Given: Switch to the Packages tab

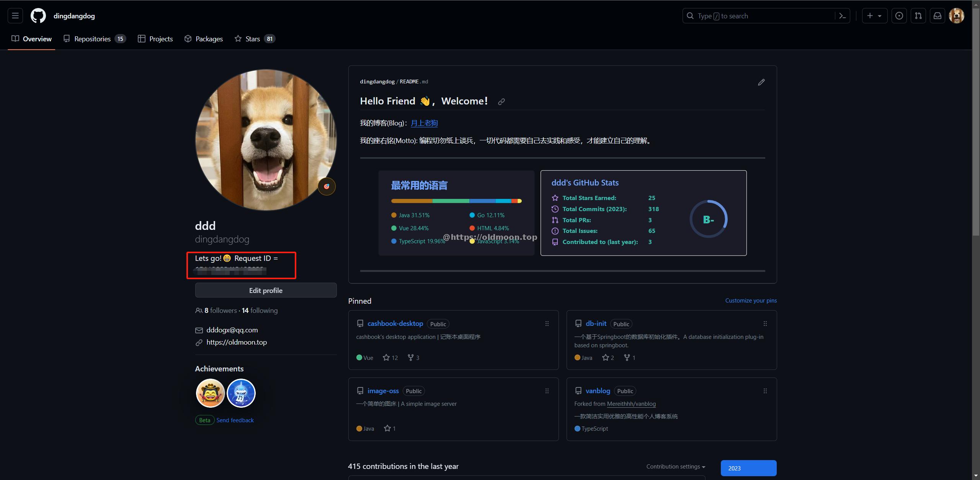Looking at the screenshot, I should point(204,39).
